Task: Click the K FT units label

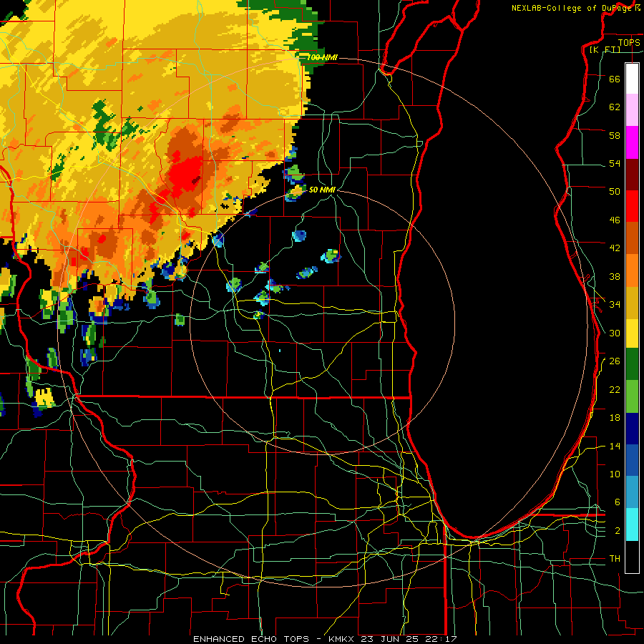Action: pos(605,49)
